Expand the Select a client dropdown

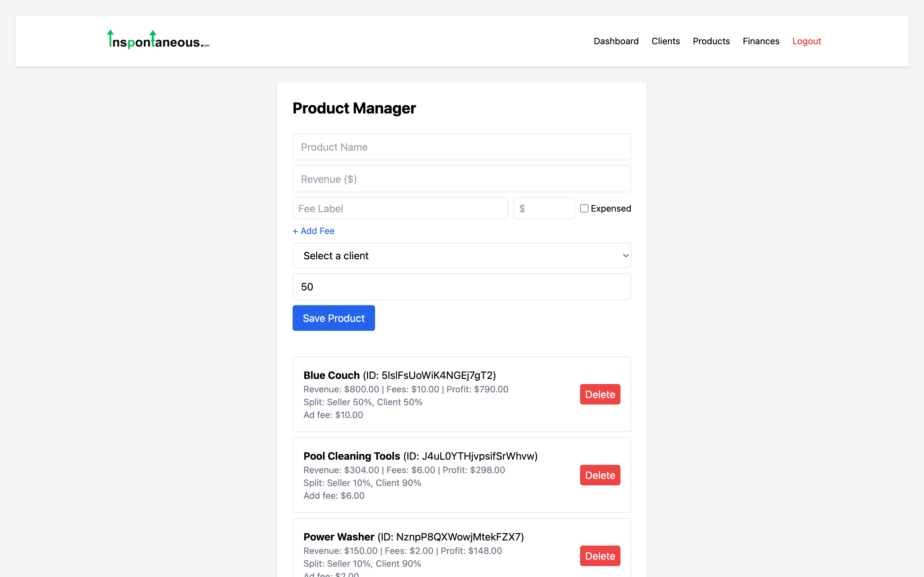(461, 256)
